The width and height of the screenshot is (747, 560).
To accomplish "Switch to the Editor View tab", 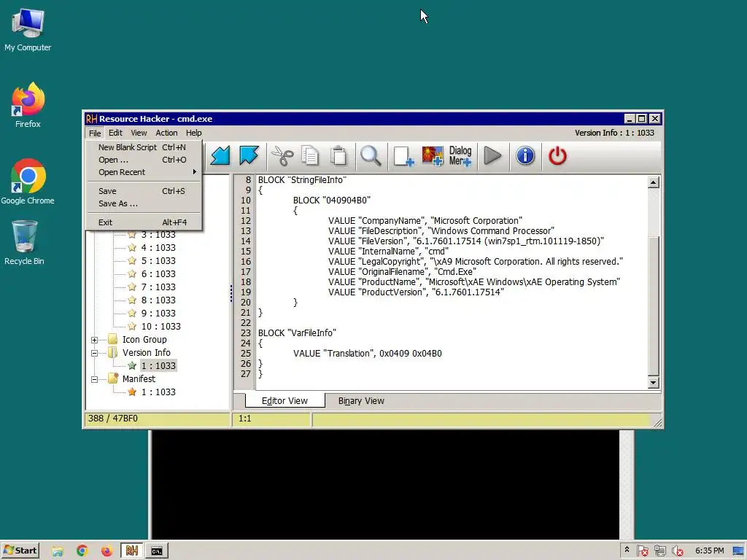I will point(285,400).
